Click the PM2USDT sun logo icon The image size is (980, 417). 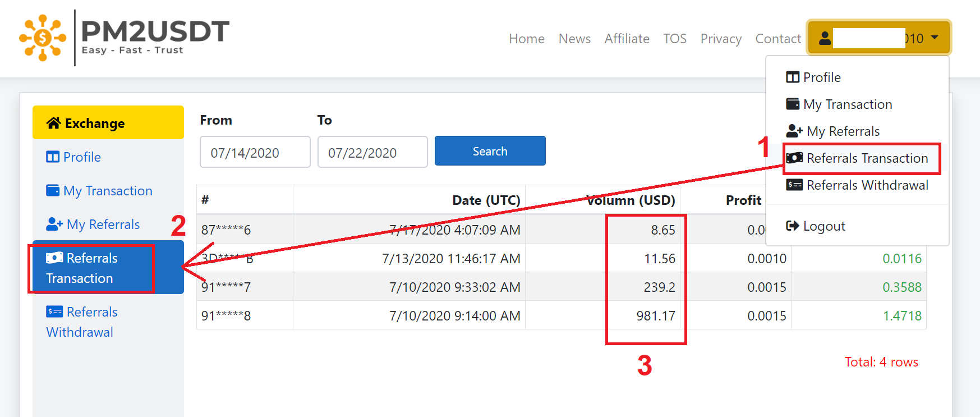[x=43, y=38]
